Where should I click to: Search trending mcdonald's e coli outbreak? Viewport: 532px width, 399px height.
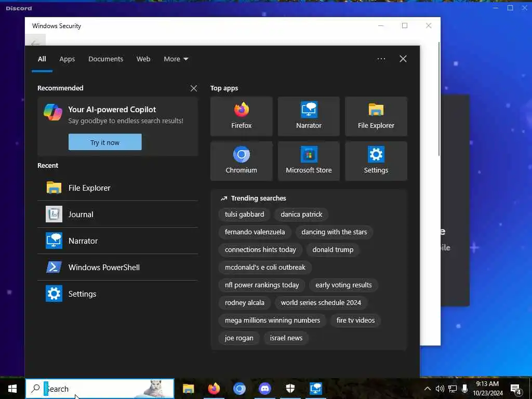tap(265, 268)
